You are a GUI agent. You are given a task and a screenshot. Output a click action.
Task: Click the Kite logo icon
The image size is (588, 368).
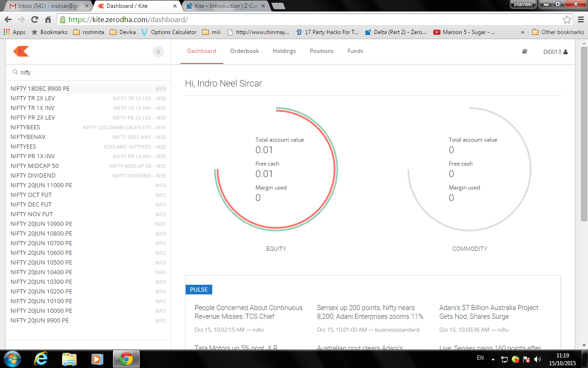21,51
